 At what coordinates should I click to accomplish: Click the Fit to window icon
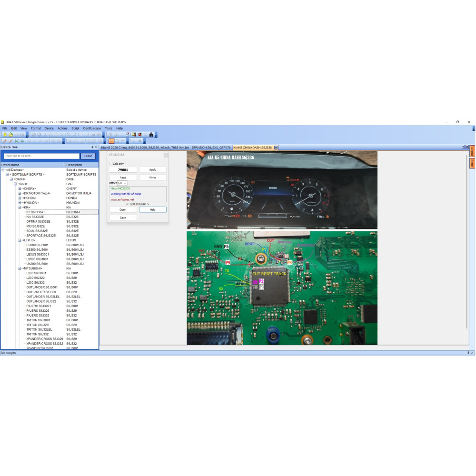pos(17,141)
